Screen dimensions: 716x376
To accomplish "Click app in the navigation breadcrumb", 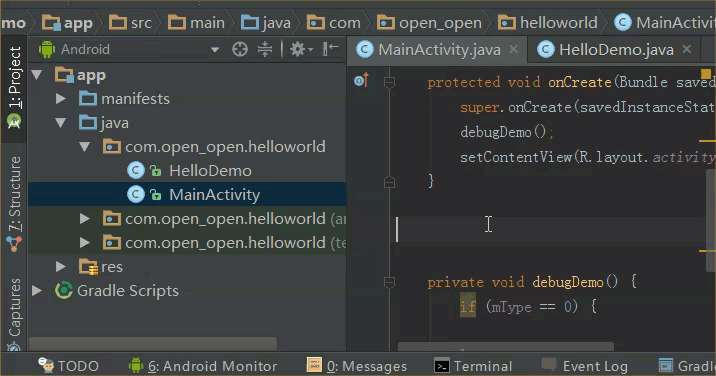I will coord(67,22).
